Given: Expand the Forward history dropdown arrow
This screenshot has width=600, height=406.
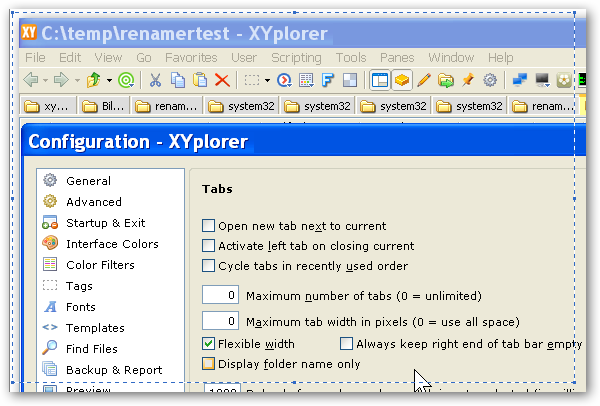Looking at the screenshot, I should pyautogui.click(x=78, y=80).
